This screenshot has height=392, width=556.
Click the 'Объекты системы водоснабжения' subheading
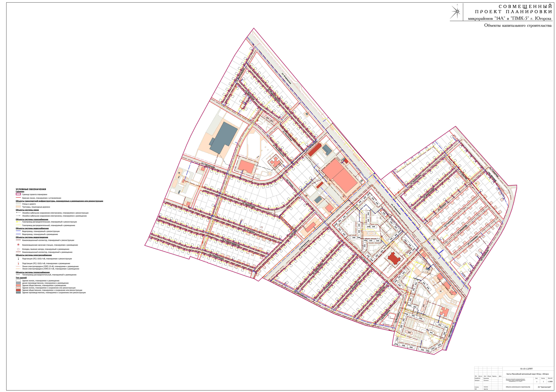pos(32,228)
